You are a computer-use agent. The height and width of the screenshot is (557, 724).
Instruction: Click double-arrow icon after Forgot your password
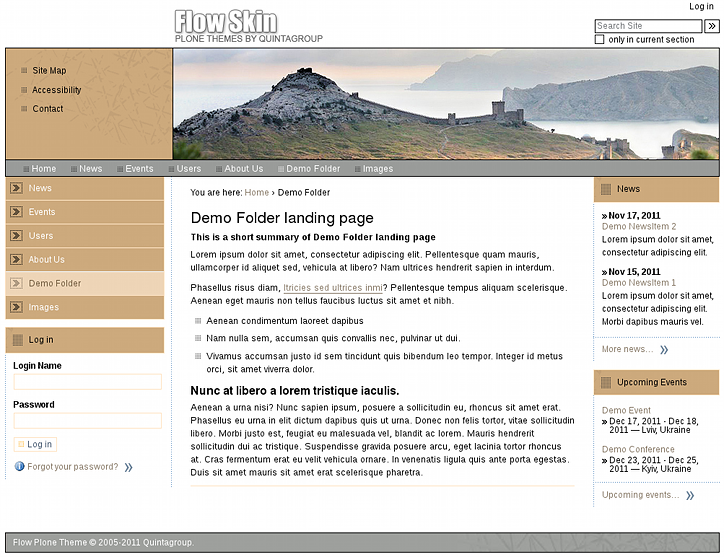(x=128, y=467)
